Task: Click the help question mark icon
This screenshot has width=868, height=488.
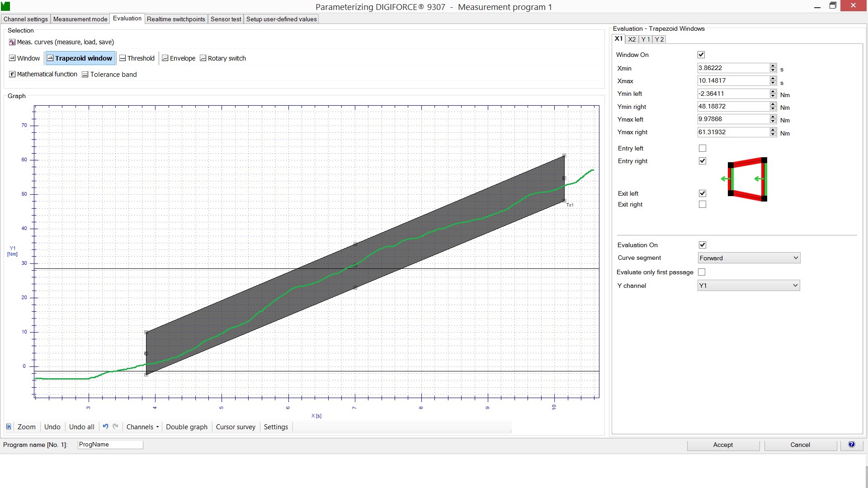Action: (852, 445)
